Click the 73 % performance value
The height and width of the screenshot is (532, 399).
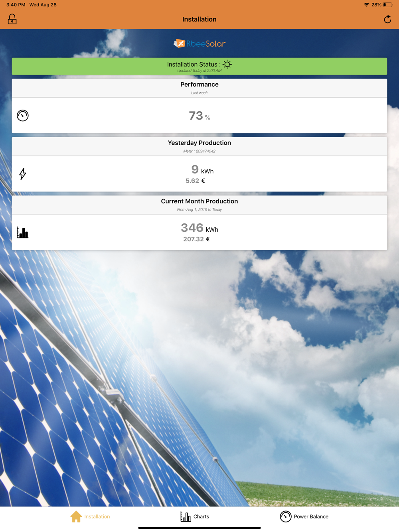[x=199, y=116]
